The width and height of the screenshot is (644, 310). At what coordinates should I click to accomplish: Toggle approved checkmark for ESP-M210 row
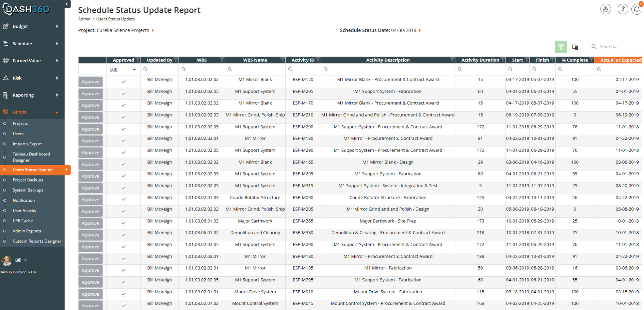124,117
